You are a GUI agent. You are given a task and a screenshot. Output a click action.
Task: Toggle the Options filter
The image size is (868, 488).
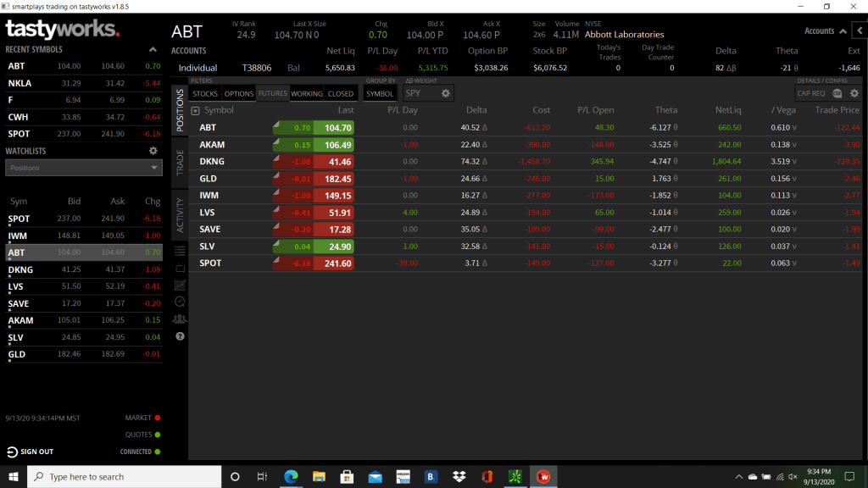tap(239, 94)
